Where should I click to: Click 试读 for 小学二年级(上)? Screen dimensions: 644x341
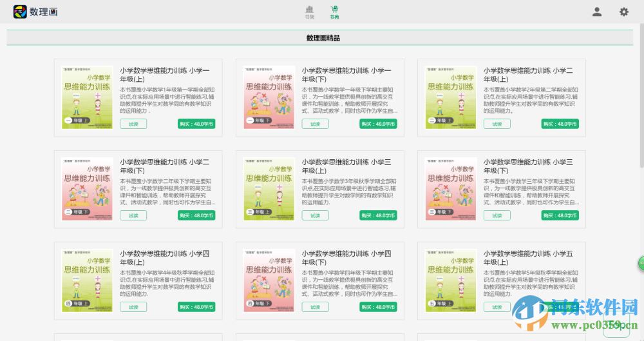(497, 124)
